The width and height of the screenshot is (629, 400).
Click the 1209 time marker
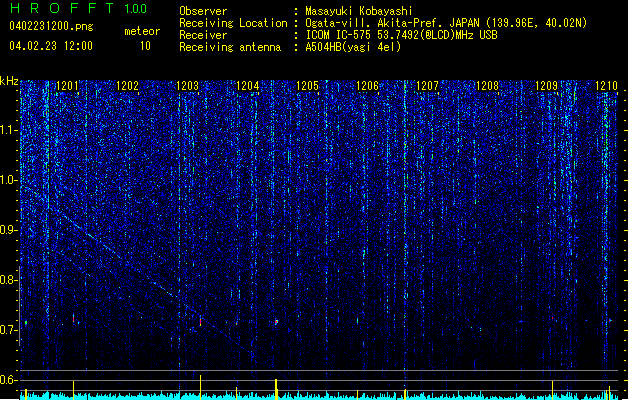click(x=547, y=86)
